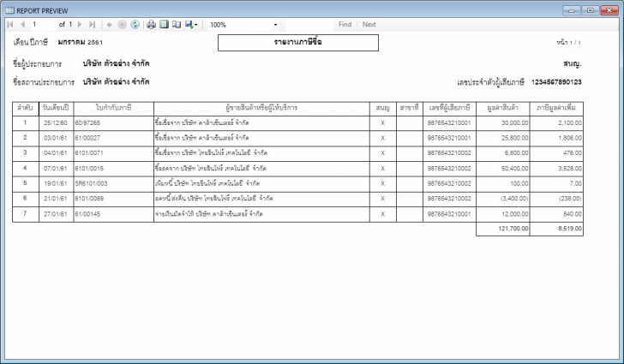Screen dimensions: 624x364
Task: Click the current page number field
Action: tap(44, 25)
